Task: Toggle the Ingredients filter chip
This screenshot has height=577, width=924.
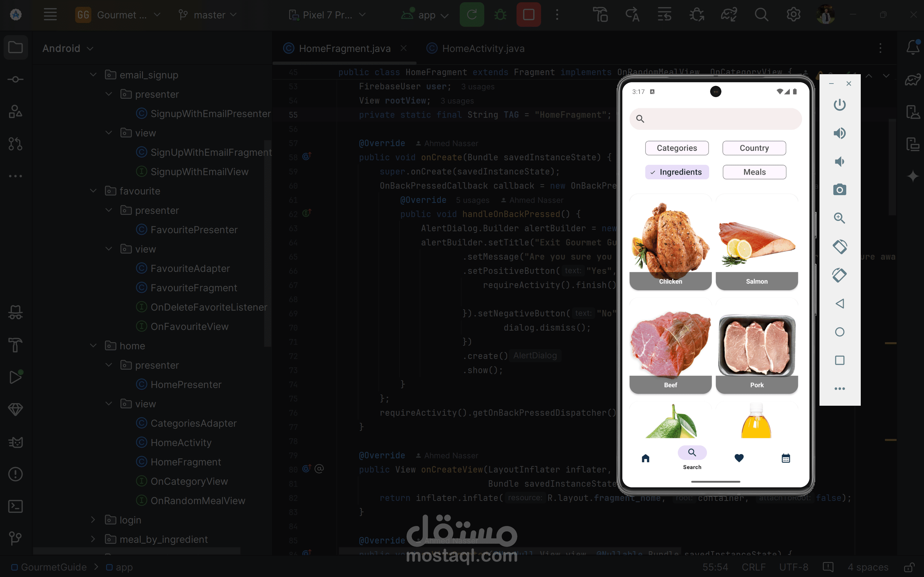Action: (x=677, y=172)
